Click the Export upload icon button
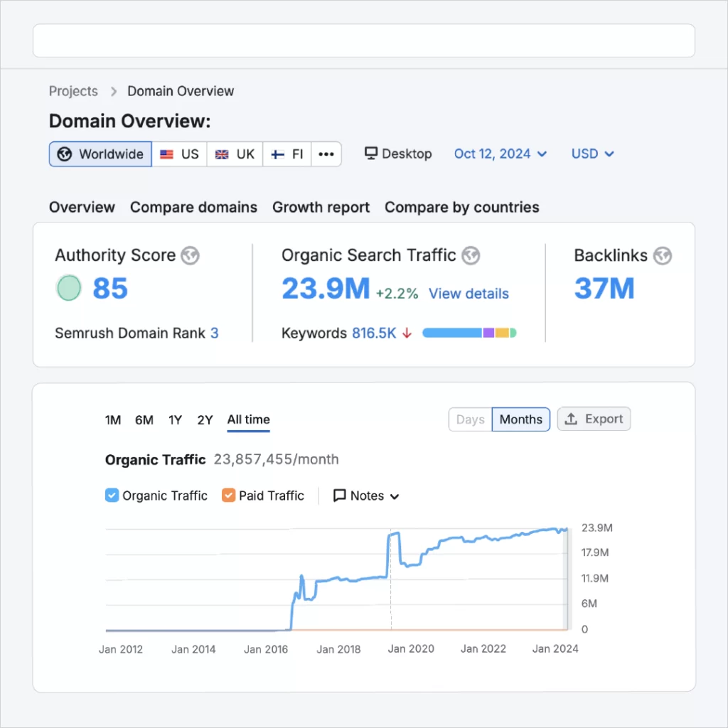This screenshot has height=728, width=728. coord(594,419)
